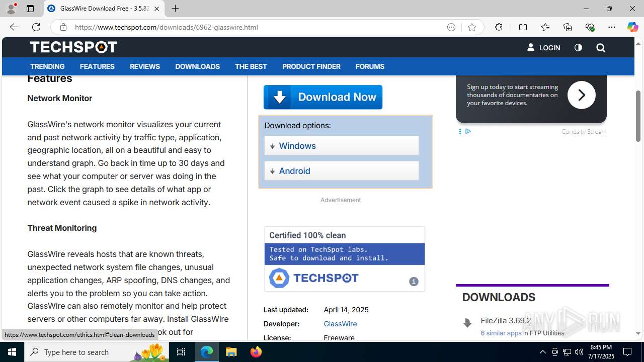The image size is (644, 362).
Task: Open the Favorites list icon
Action: pyautogui.click(x=545, y=27)
